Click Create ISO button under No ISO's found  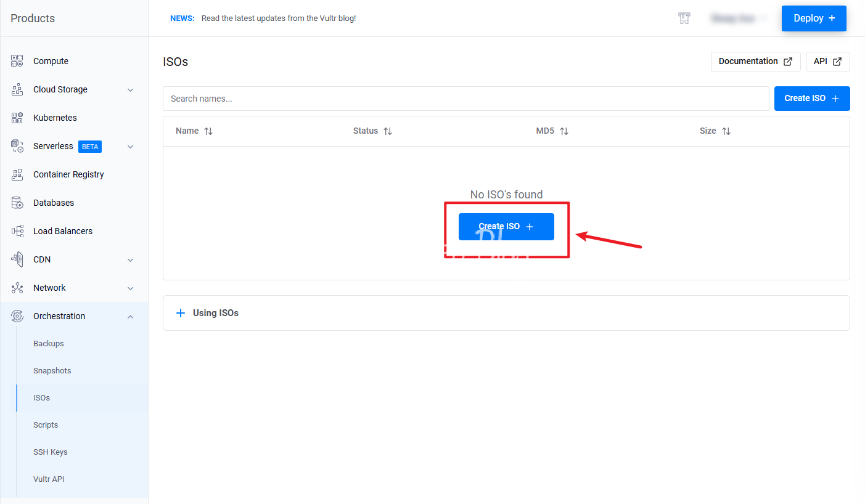506,227
